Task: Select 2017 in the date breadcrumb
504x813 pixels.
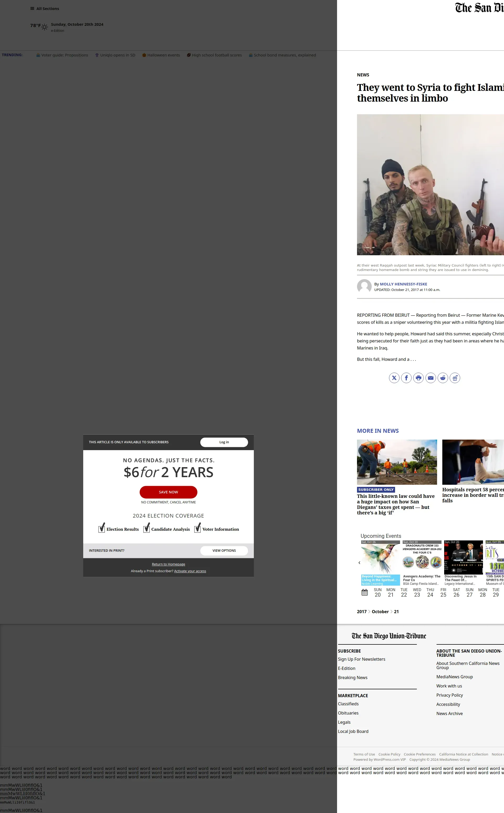Action: point(361,612)
